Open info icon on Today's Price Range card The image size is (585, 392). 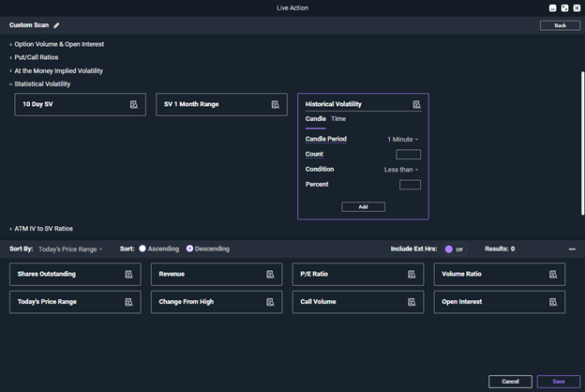pos(128,302)
